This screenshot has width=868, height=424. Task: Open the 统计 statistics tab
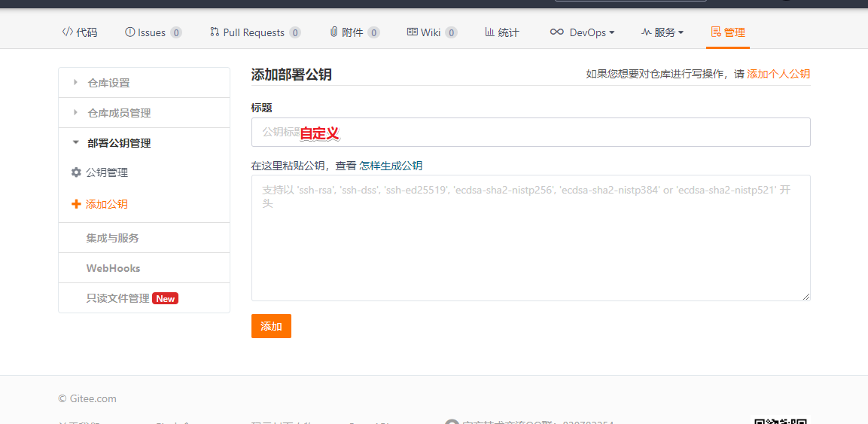(501, 32)
